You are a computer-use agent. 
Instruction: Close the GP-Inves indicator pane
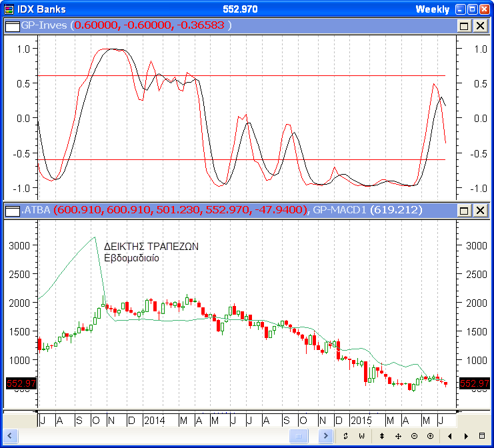click(x=481, y=26)
